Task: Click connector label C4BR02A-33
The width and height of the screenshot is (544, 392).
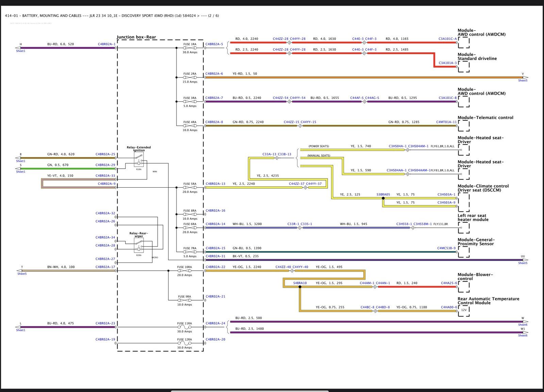Action: coord(105,176)
